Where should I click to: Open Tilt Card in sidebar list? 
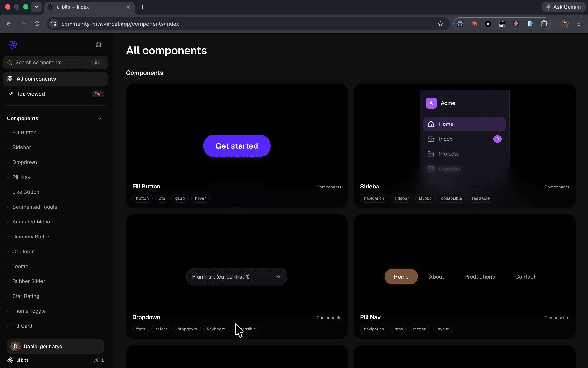(x=22, y=326)
